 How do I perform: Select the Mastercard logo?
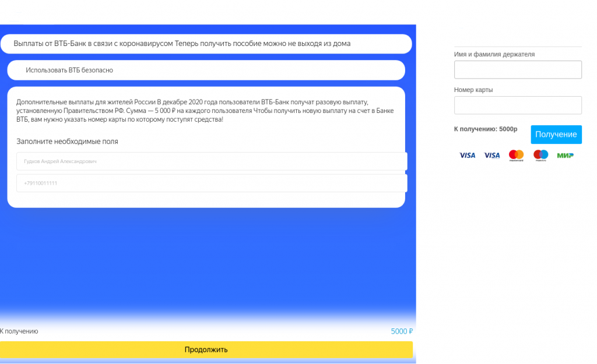(x=517, y=156)
